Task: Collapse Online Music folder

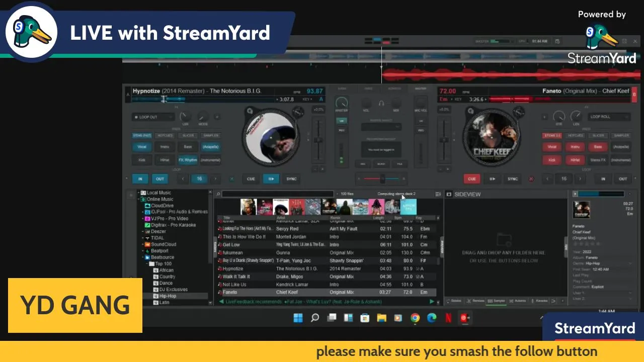Action: pyautogui.click(x=139, y=199)
